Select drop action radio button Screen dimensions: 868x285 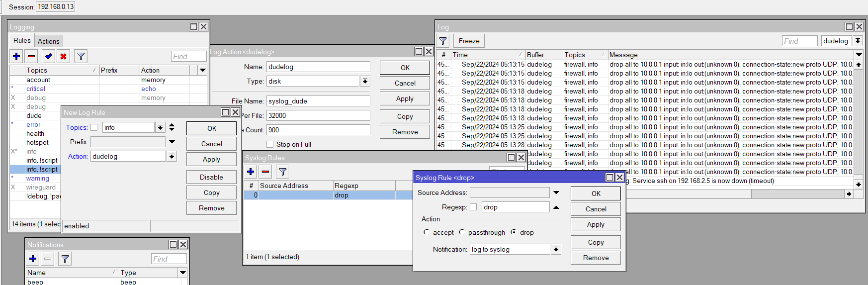(x=514, y=232)
